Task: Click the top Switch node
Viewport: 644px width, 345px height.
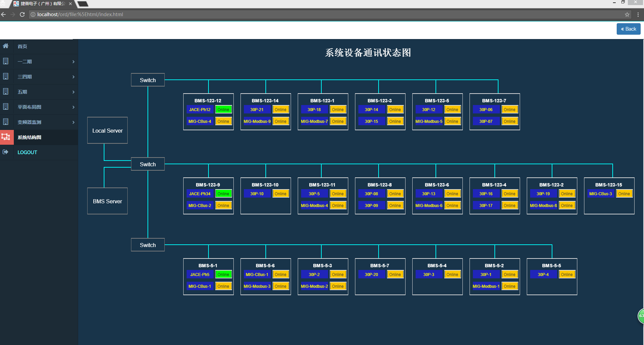Action: tap(148, 80)
